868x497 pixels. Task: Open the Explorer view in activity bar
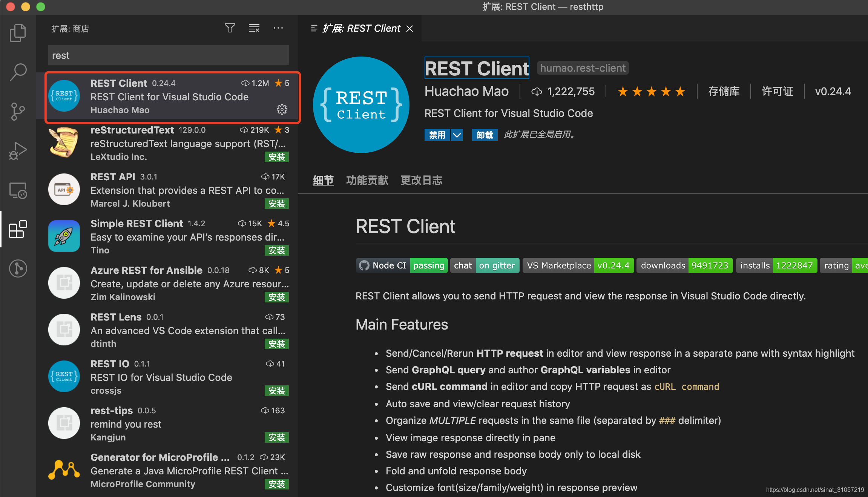click(x=18, y=33)
